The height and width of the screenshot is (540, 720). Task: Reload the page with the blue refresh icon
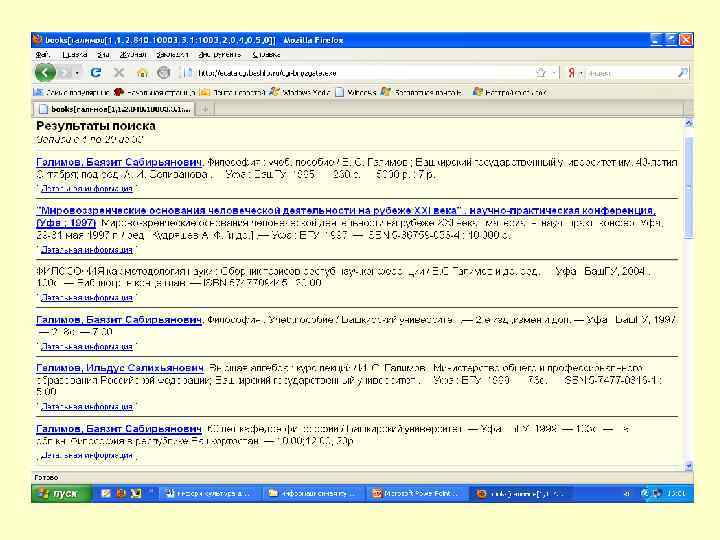coord(96,73)
